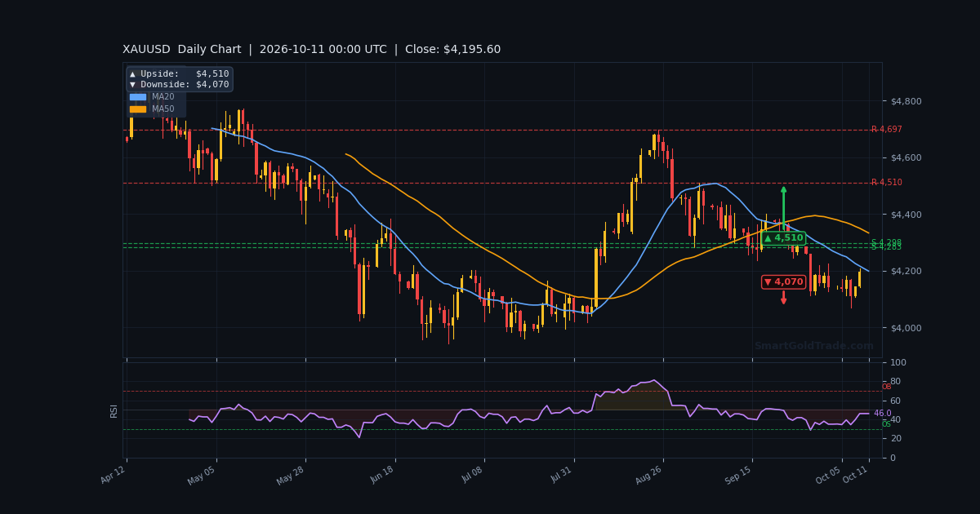This screenshot has width=980, height=514.
Task: Click the $4,400 price axis label
Action: coord(905,215)
